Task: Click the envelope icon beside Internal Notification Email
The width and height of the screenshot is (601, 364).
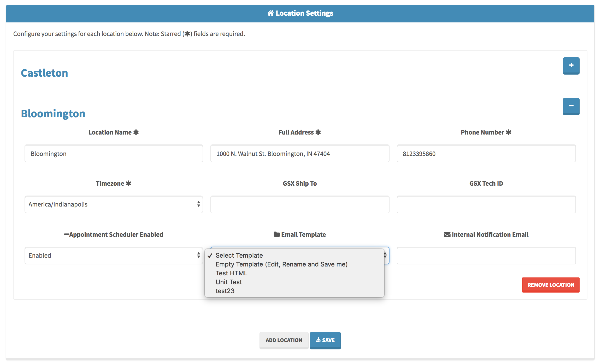Action: 447,235
